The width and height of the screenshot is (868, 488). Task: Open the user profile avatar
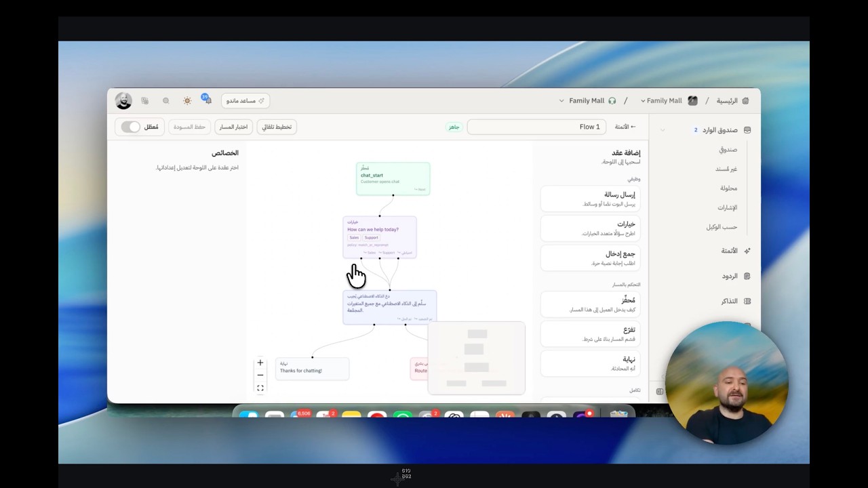123,101
